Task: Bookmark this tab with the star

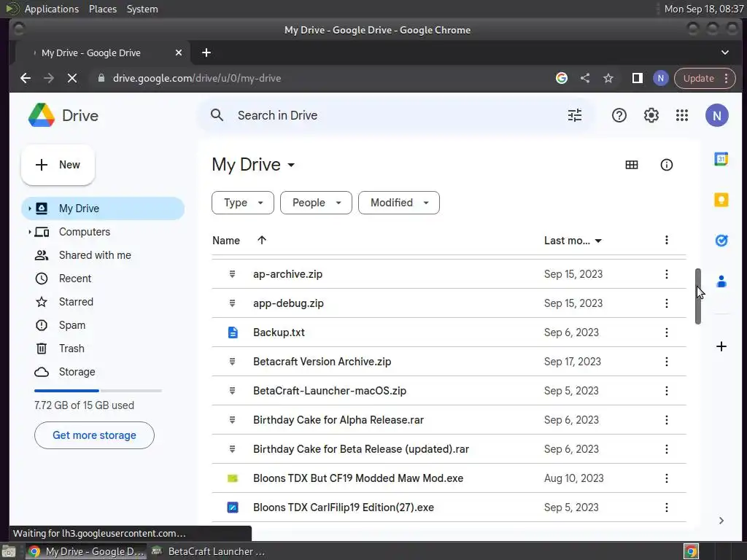Action: [x=608, y=78]
